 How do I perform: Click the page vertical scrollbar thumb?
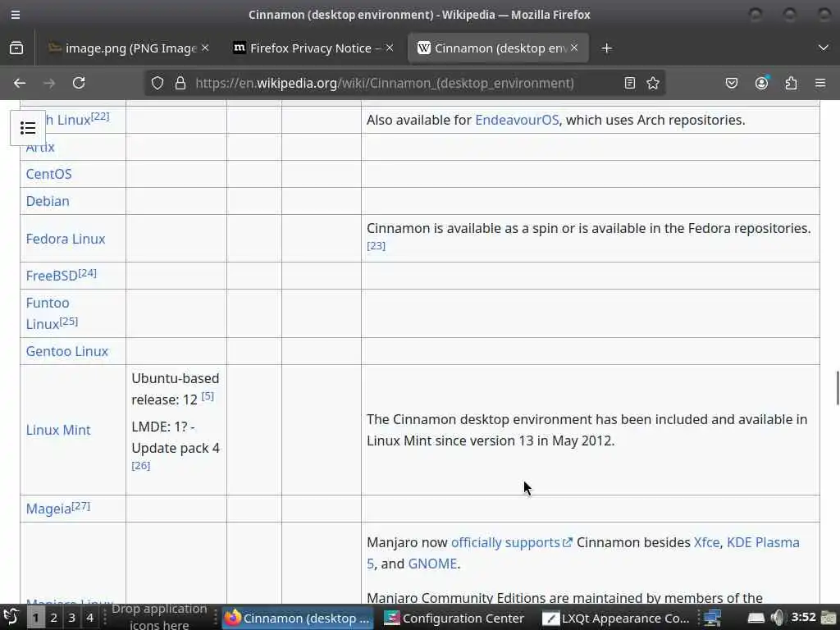837,388
